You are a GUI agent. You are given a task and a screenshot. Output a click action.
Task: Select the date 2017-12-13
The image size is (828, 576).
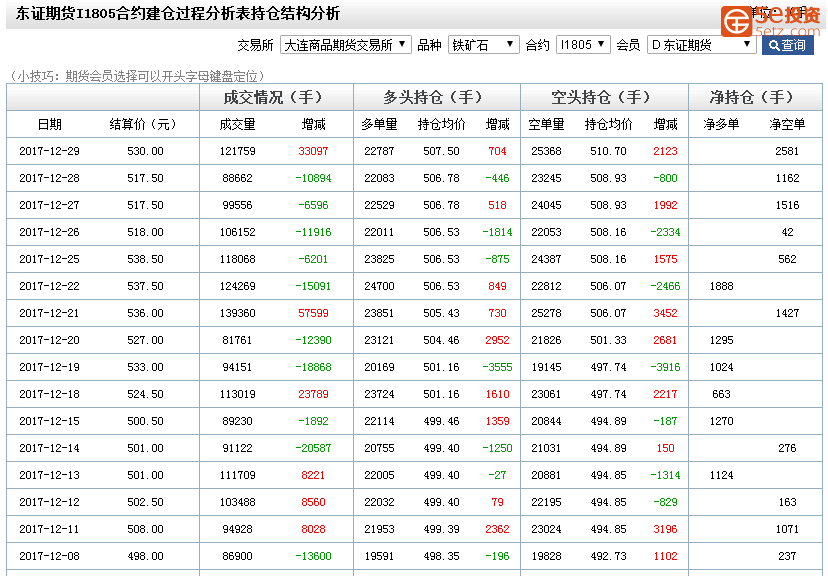[50, 475]
